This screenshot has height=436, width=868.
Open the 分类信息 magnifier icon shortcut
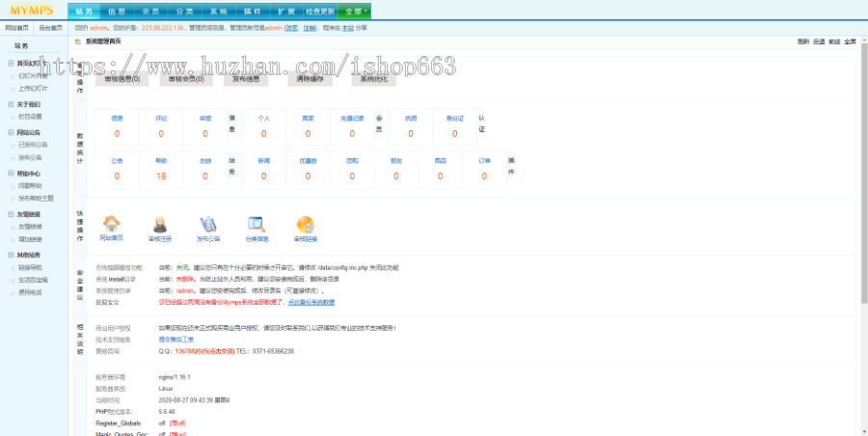tap(257, 225)
